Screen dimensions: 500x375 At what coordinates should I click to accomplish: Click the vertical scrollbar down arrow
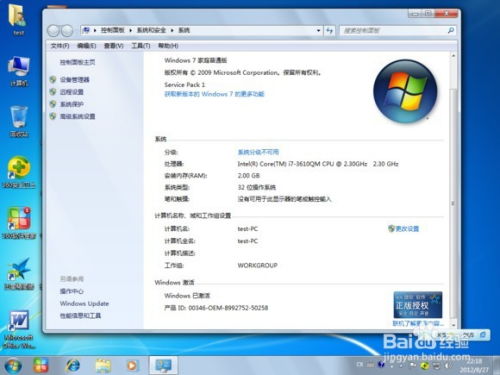click(453, 324)
